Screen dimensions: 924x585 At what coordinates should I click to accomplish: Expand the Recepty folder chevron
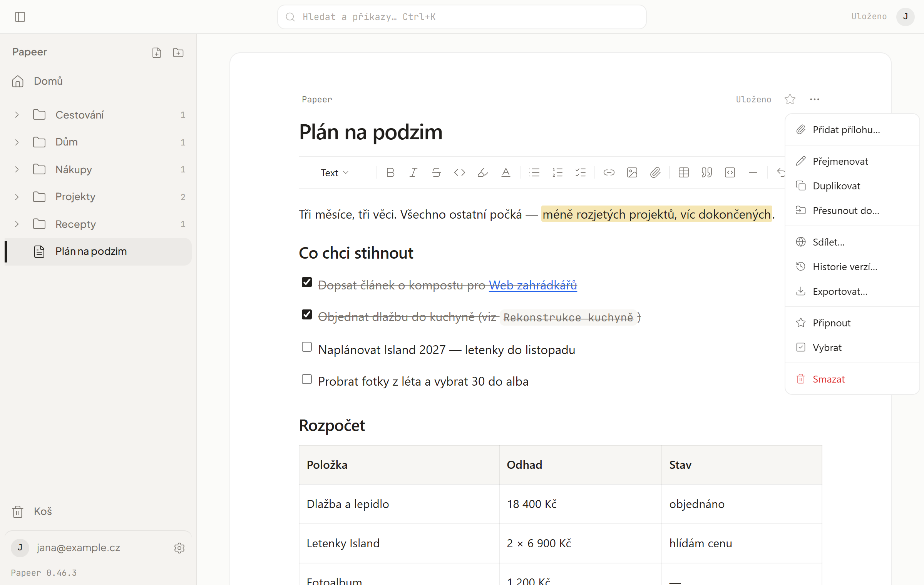[17, 224]
